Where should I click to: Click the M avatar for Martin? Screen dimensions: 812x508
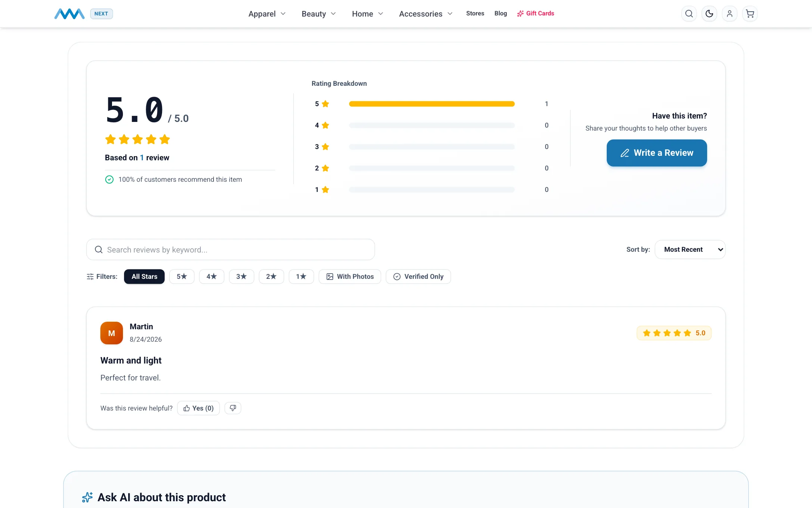112,333
